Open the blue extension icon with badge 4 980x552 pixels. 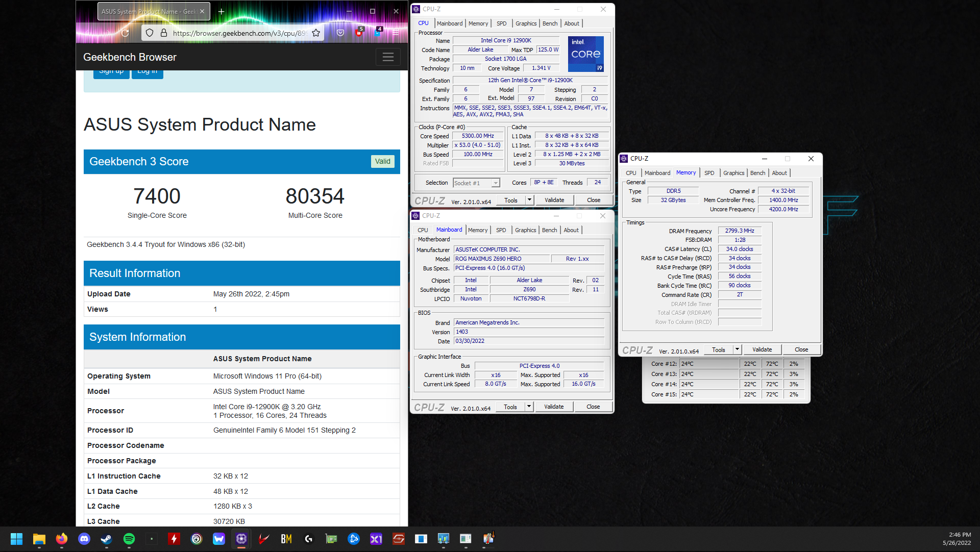[378, 32]
